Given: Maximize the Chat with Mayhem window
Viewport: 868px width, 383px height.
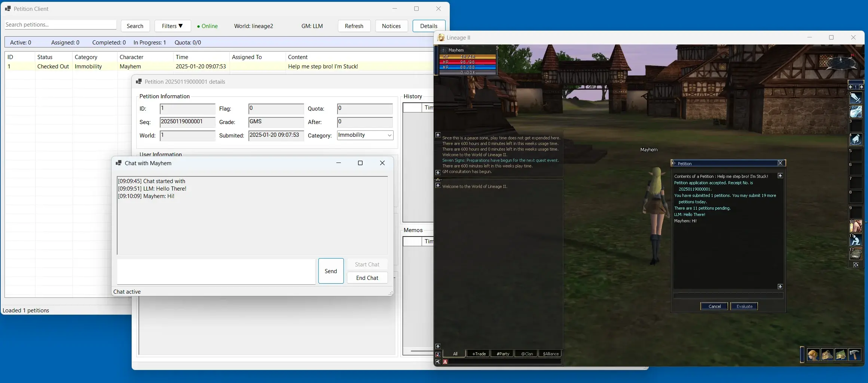Looking at the screenshot, I should [360, 163].
